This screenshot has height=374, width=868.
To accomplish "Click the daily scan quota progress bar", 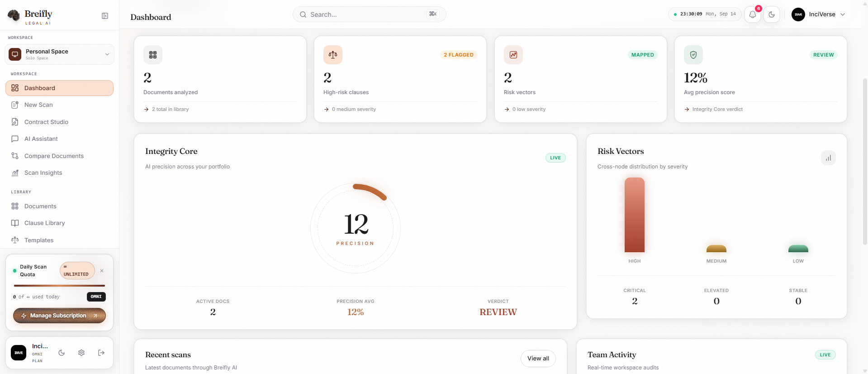I will 59,286.
